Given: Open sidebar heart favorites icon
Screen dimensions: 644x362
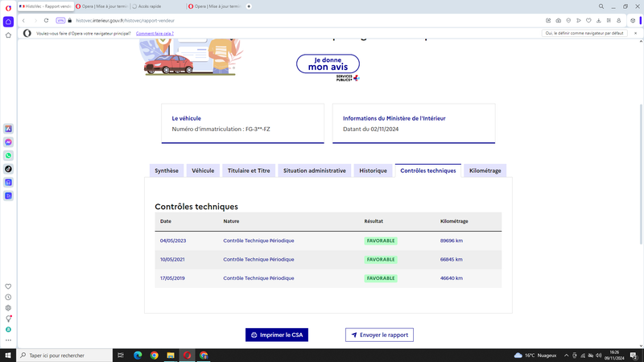Looking at the screenshot, I should [x=8, y=286].
